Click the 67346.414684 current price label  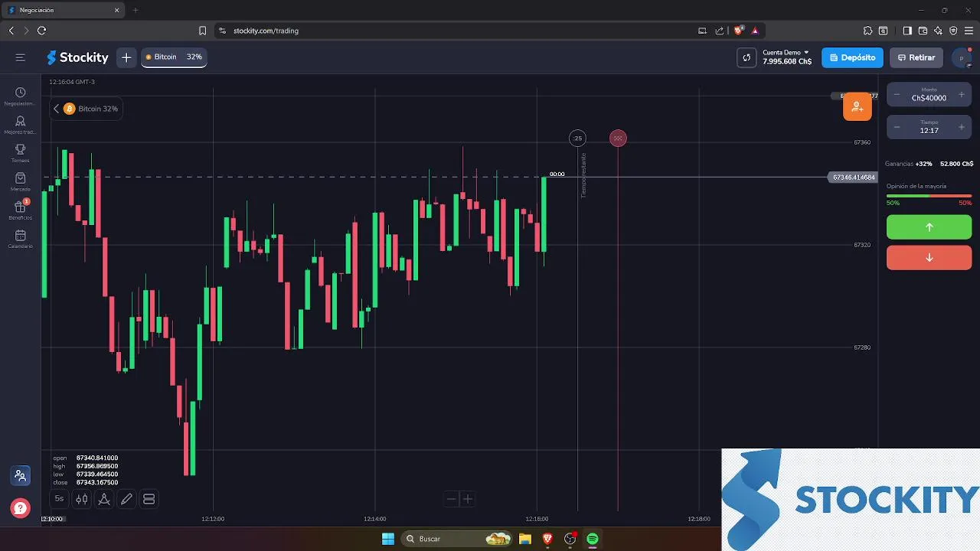click(854, 178)
